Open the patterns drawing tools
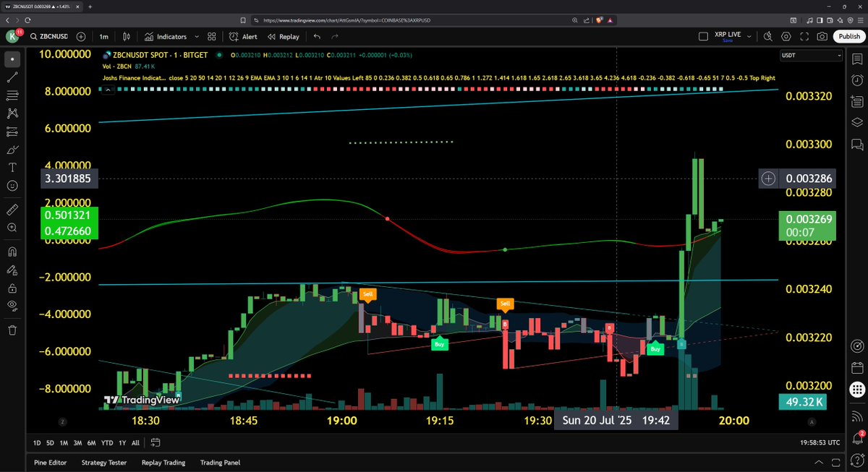This screenshot has height=472, width=868. pos(12,113)
